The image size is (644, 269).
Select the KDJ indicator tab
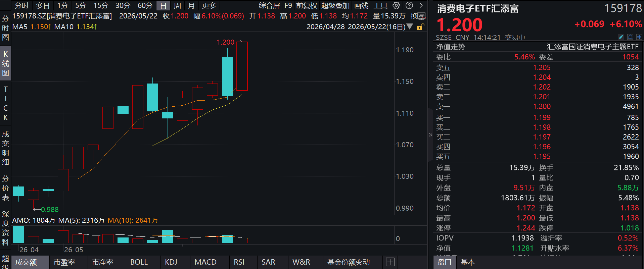[171, 262]
